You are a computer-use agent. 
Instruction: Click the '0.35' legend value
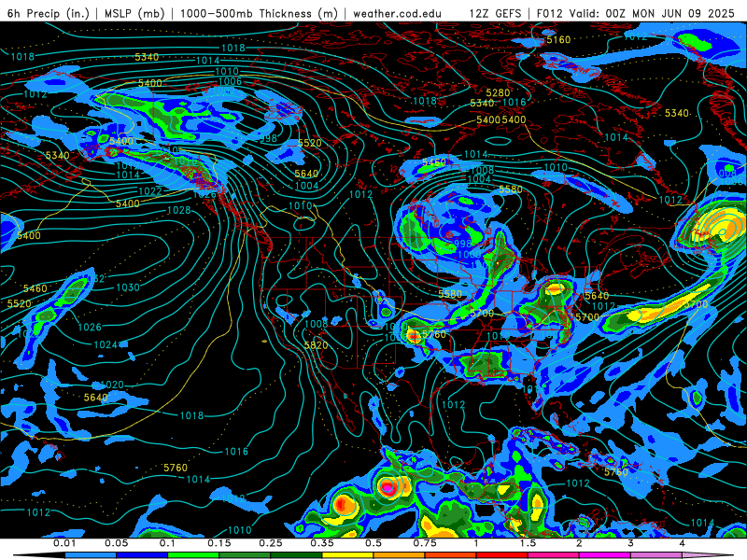coord(322,543)
